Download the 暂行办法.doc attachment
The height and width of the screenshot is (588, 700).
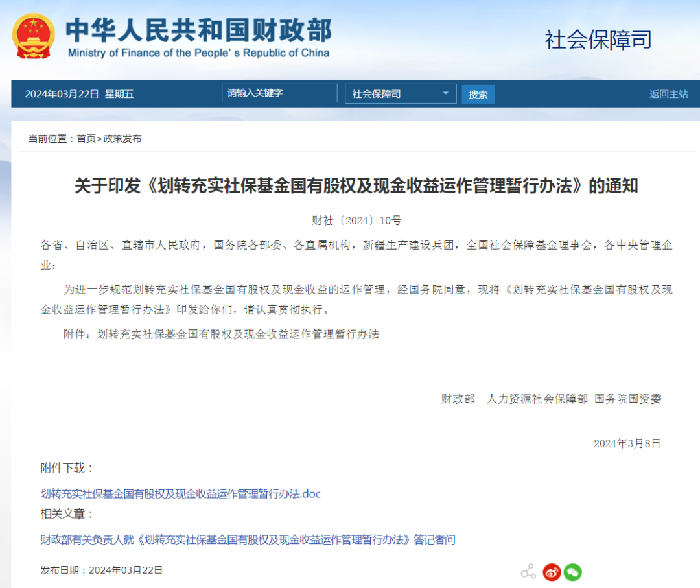tap(180, 494)
